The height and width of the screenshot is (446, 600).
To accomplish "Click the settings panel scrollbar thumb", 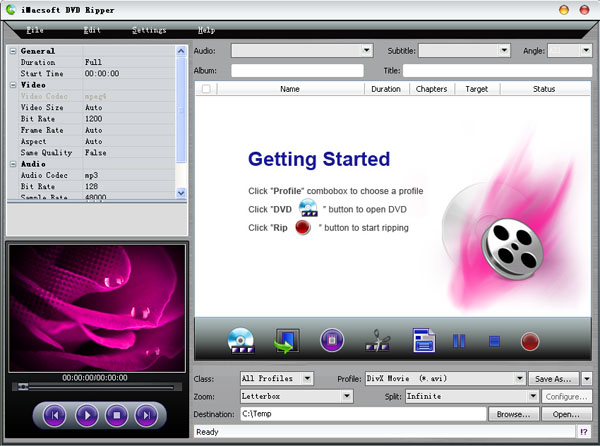I will pos(181,110).
